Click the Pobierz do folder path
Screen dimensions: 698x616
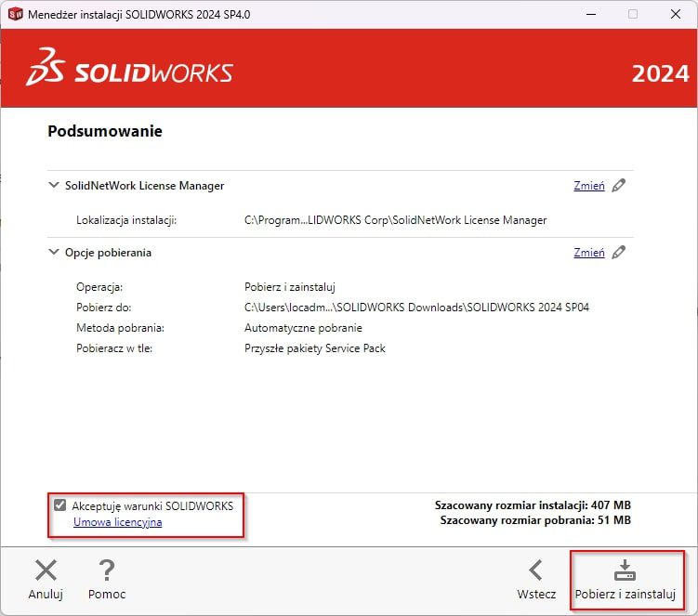[416, 308]
